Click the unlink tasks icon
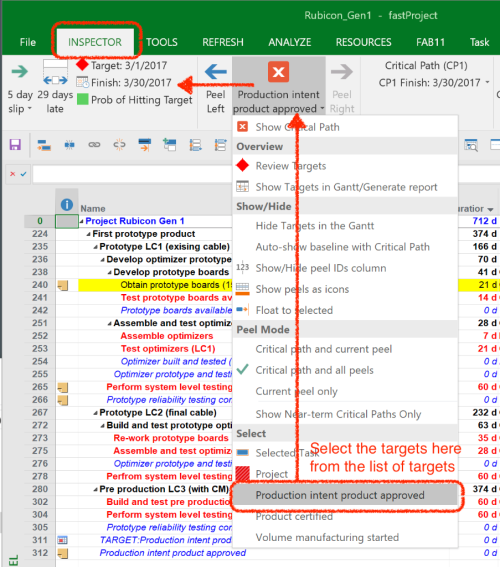Viewport: 500px width, 567px height. [119, 145]
